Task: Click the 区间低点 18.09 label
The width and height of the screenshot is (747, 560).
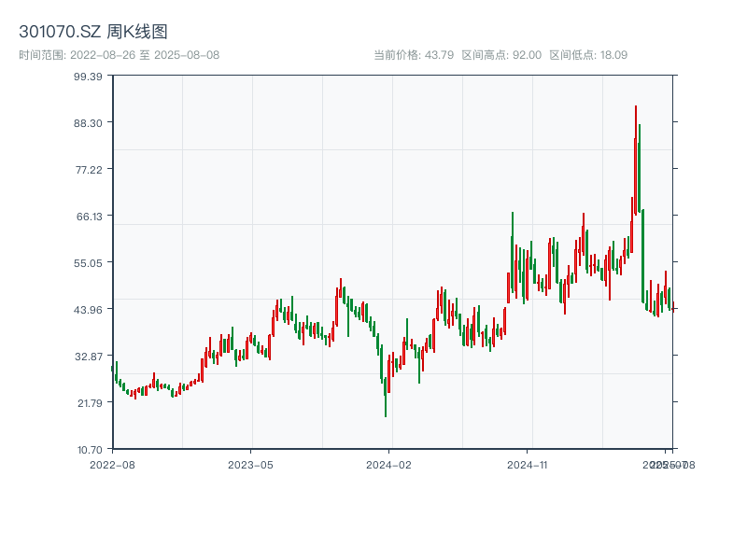Action: point(588,55)
